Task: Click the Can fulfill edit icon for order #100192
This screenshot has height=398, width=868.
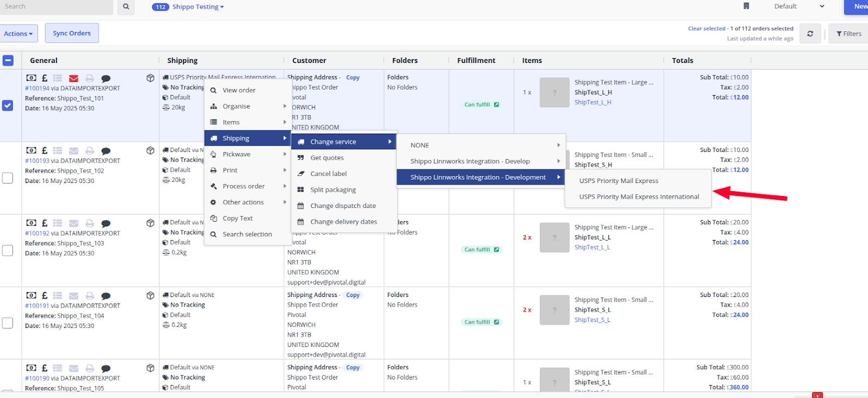Action: 496,250
